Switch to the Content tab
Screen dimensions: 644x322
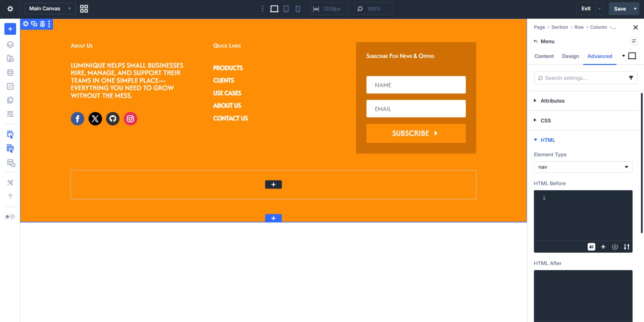point(543,56)
